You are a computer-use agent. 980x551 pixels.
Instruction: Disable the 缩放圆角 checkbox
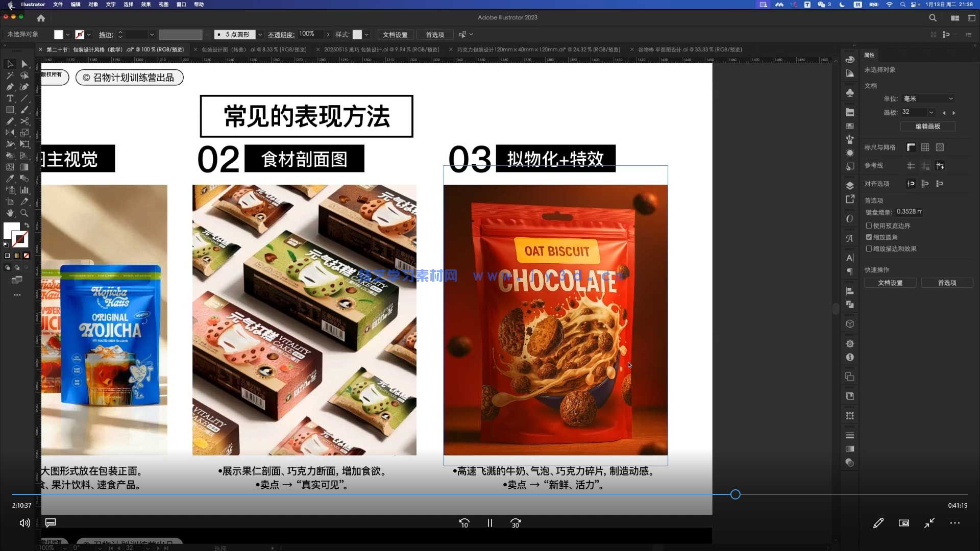869,237
